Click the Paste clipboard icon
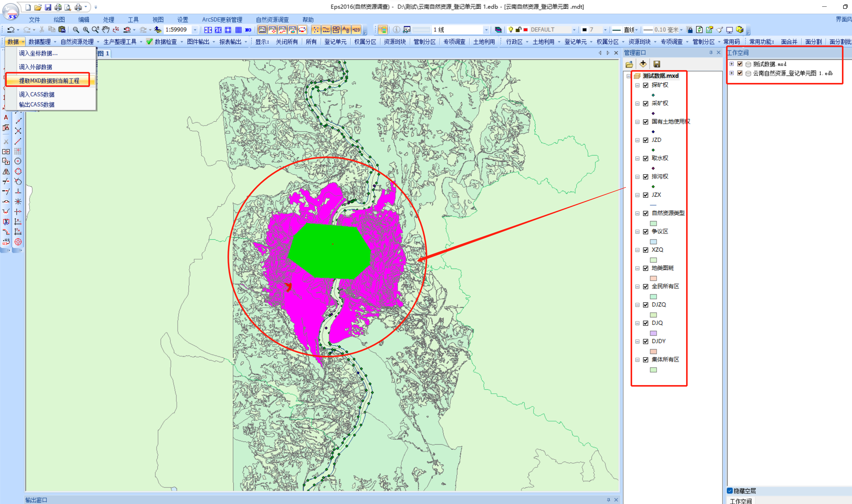The width and height of the screenshot is (852, 504). pyautogui.click(x=62, y=30)
